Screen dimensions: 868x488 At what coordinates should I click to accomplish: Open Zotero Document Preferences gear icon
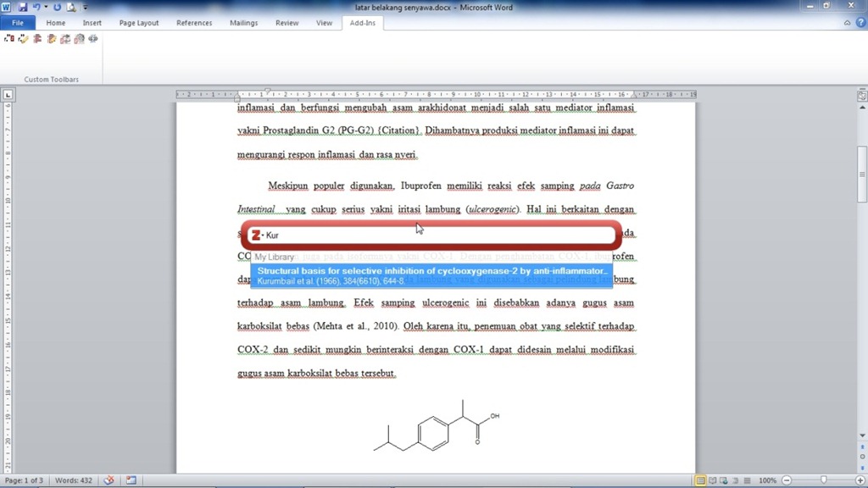pyautogui.click(x=79, y=39)
